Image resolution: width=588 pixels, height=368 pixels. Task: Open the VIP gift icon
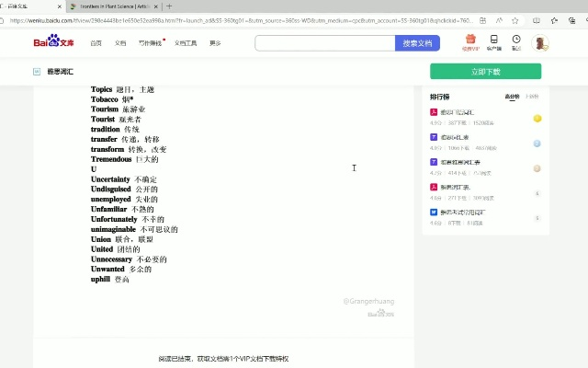click(x=470, y=39)
